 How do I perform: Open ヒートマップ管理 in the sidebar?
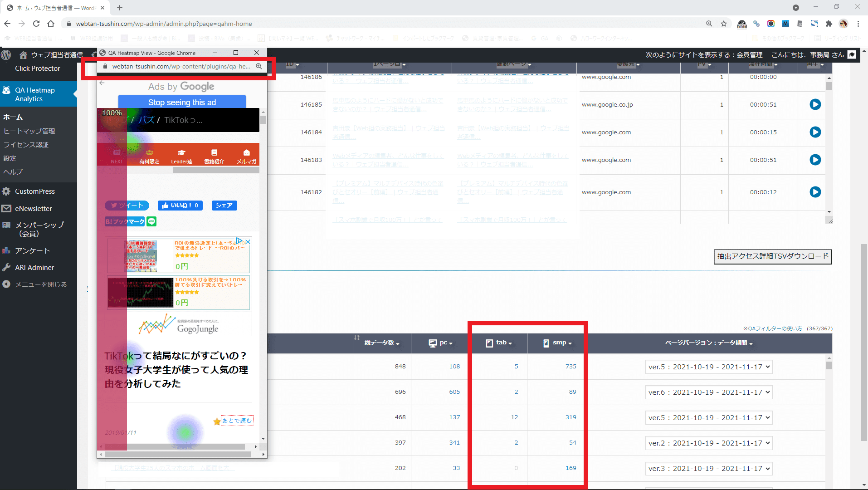[x=29, y=131]
